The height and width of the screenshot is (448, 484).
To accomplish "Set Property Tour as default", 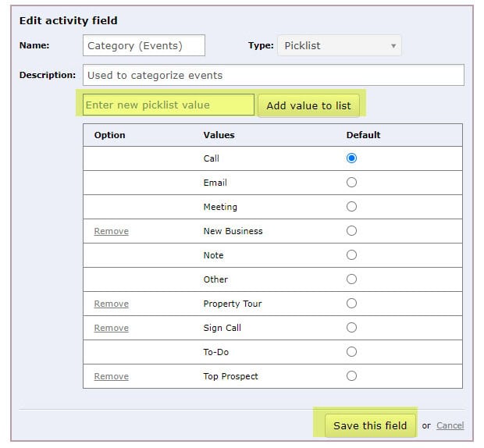I will point(351,304).
